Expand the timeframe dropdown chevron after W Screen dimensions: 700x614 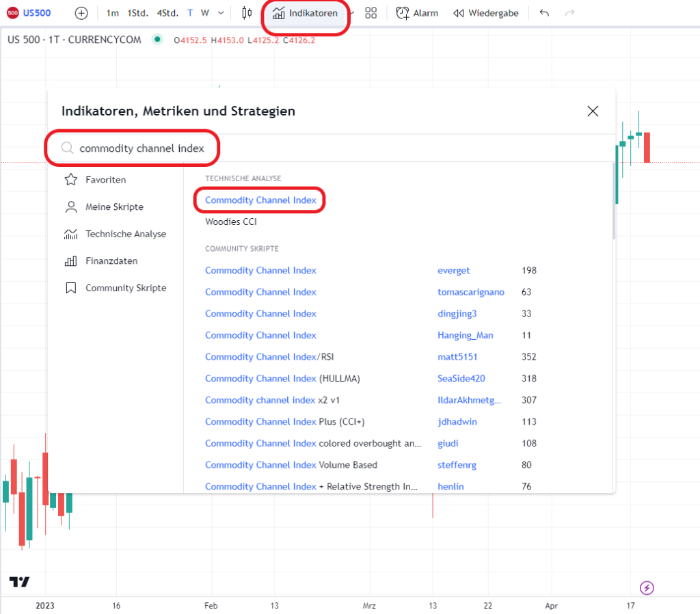click(221, 13)
